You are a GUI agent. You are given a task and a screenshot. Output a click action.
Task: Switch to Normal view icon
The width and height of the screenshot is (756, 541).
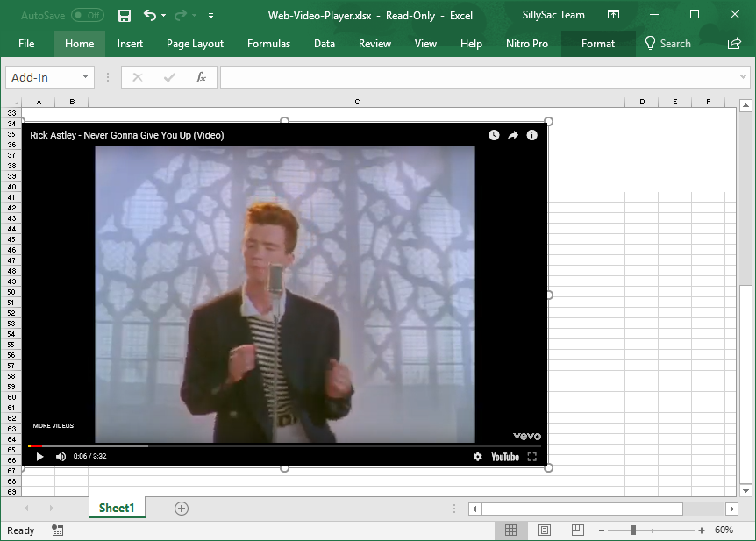point(510,530)
